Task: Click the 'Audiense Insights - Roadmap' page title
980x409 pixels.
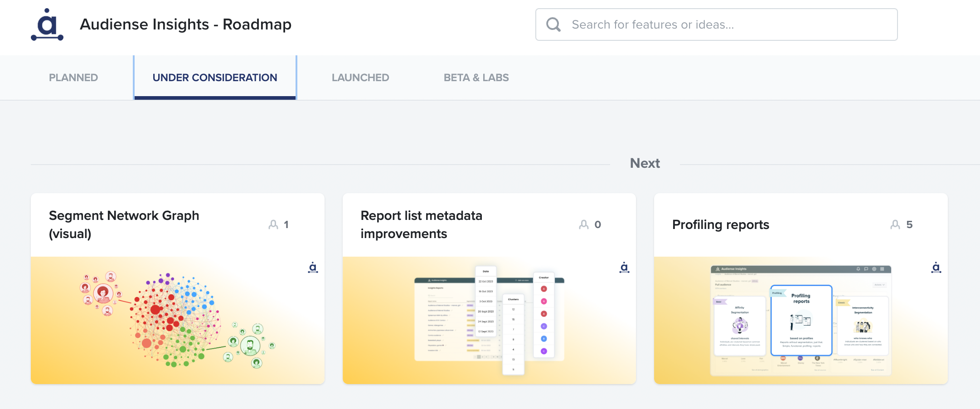Action: coord(185,24)
